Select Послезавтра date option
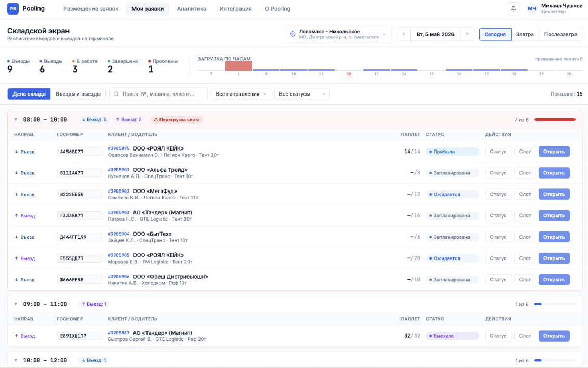 [x=560, y=34]
